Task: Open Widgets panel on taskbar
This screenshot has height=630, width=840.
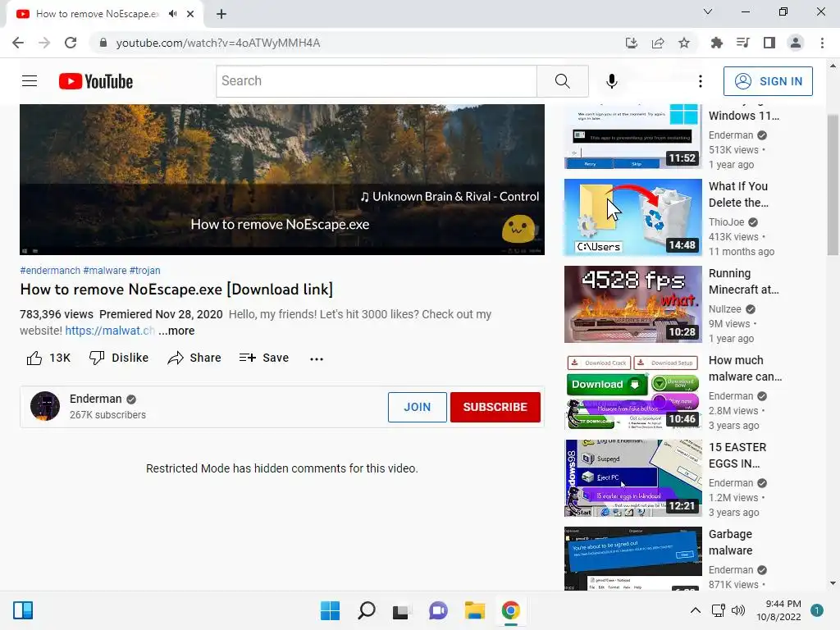Action: [23, 610]
